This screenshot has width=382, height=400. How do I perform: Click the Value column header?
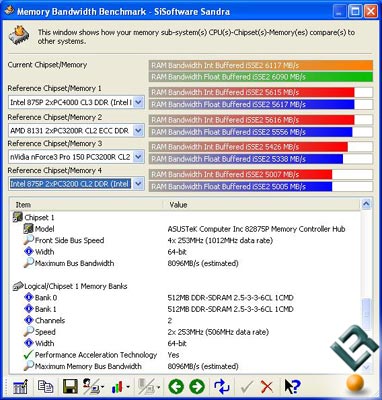point(262,205)
